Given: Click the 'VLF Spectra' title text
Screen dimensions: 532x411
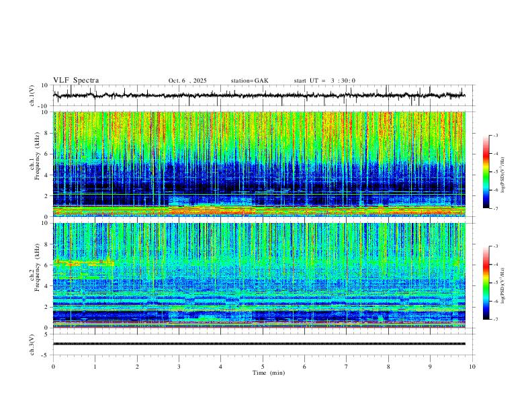Looking at the screenshot, I should (76, 81).
